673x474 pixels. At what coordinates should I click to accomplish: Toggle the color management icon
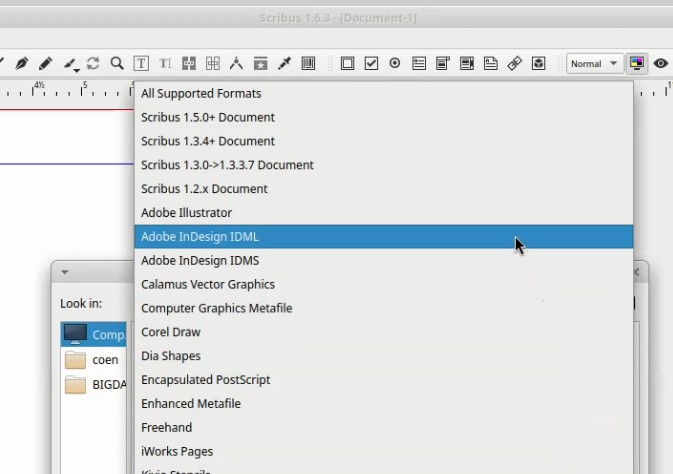(x=636, y=63)
